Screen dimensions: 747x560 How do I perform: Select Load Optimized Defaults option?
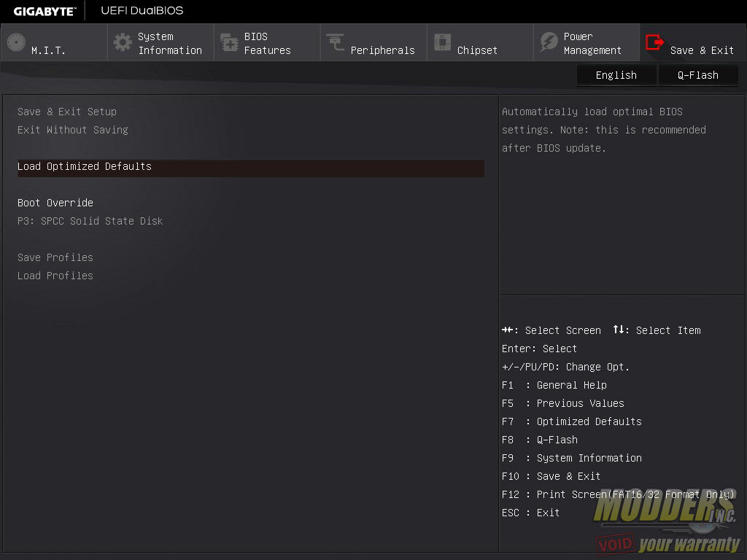click(x=85, y=166)
